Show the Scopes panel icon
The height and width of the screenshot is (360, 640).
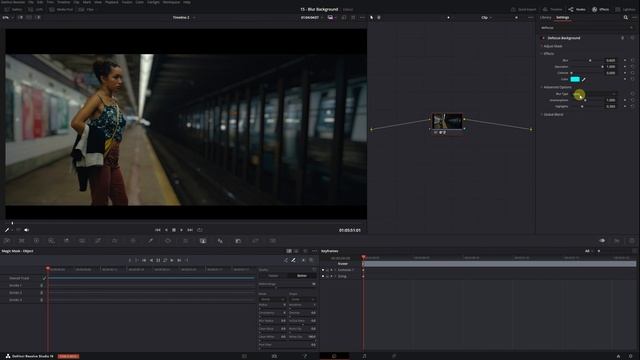(617, 241)
